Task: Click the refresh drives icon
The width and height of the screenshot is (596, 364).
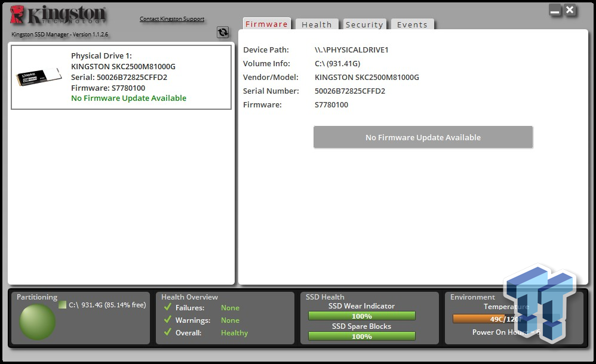Action: (x=223, y=32)
